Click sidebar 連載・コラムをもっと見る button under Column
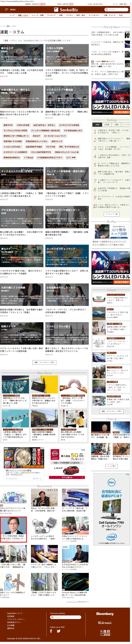The width and height of the screenshot is (132, 644). [111, 411]
